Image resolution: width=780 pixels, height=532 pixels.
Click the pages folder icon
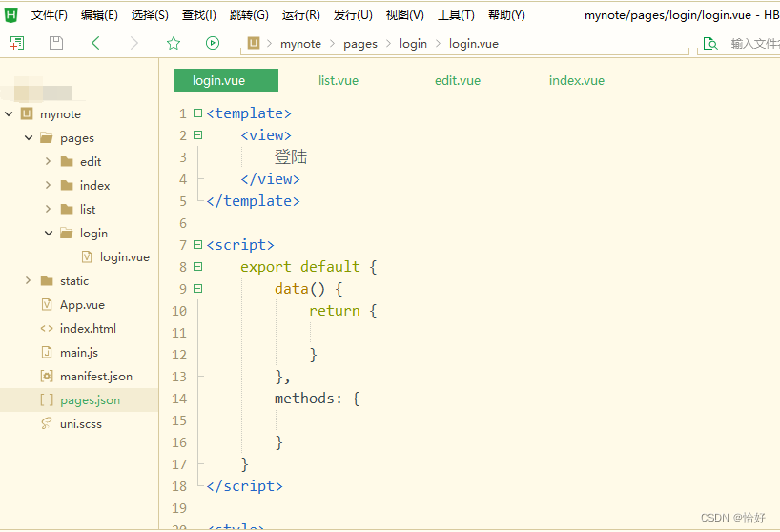tap(47, 137)
